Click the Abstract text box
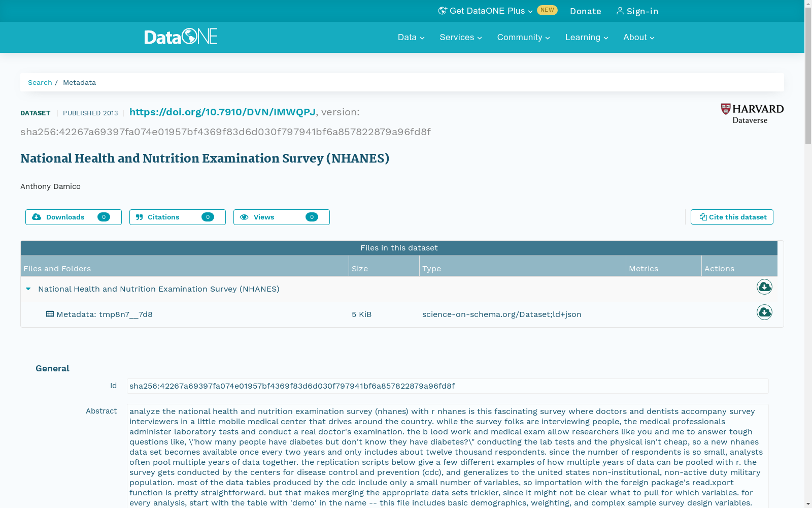This screenshot has width=812, height=508. [x=448, y=456]
